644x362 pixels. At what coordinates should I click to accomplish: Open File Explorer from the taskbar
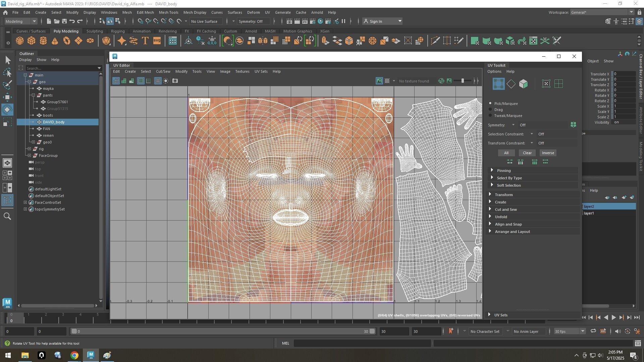[25, 355]
